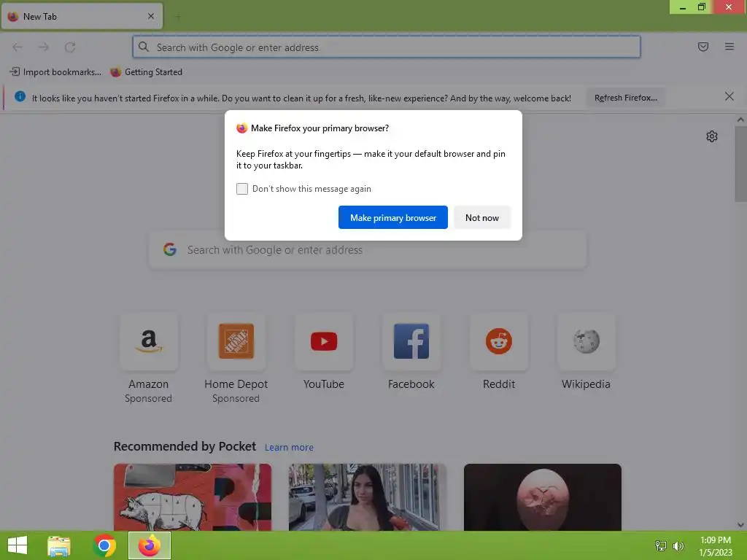Launch Google Chrome from the taskbar

(104, 545)
